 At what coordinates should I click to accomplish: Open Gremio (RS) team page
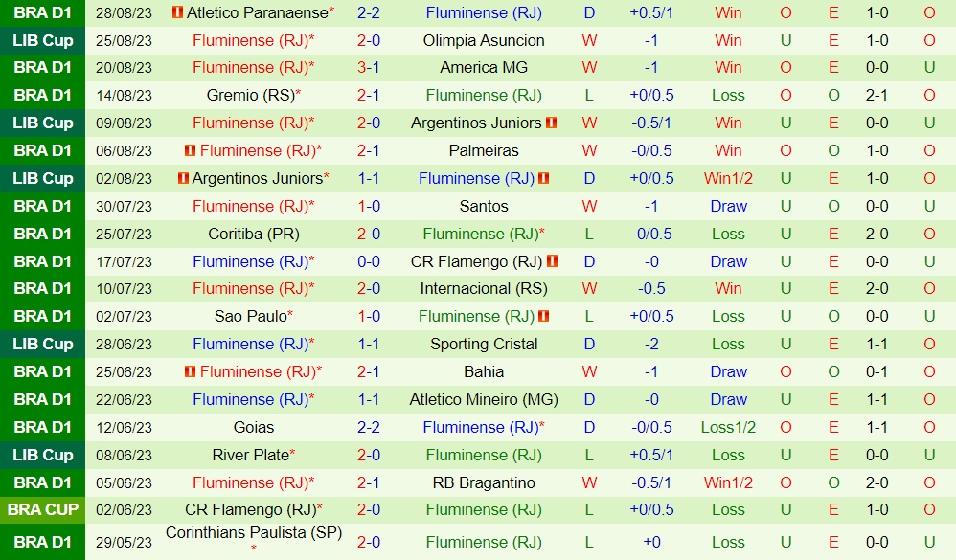coord(250,96)
